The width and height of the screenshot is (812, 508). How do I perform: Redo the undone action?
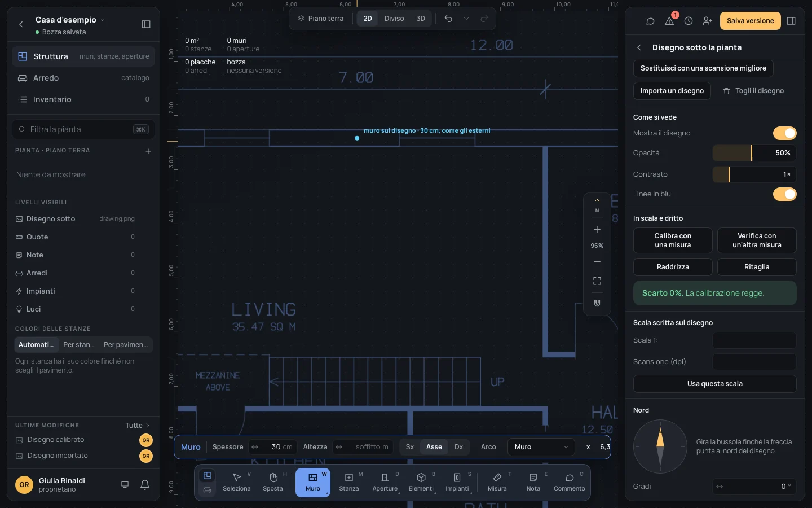pos(484,19)
